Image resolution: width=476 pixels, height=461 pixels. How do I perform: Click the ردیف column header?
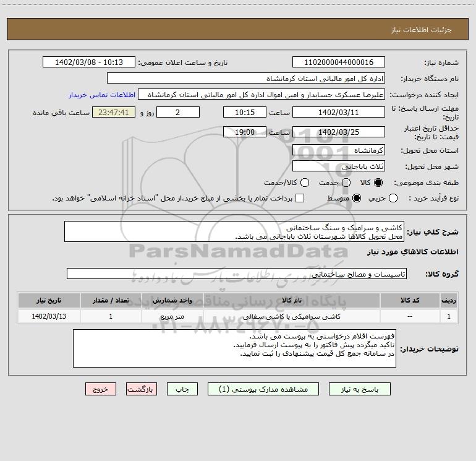coord(449,301)
